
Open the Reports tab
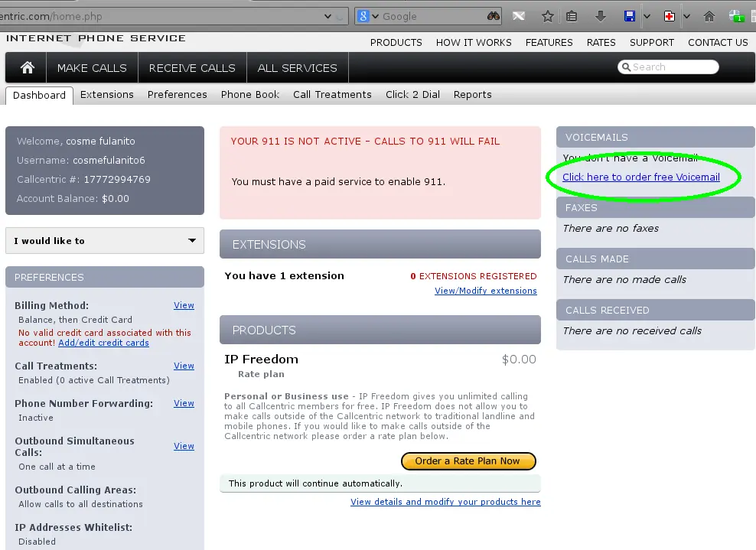point(472,95)
